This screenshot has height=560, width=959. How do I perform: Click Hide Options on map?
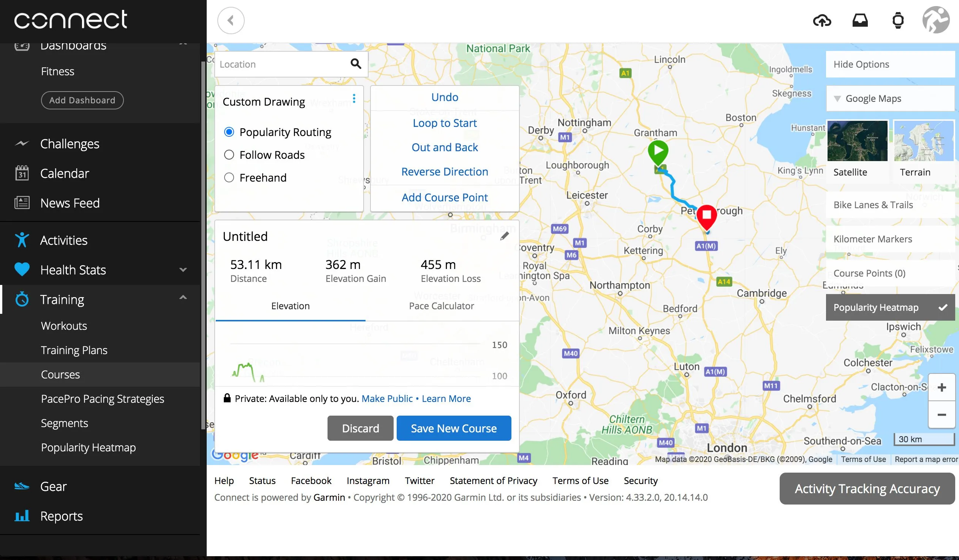pyautogui.click(x=891, y=64)
